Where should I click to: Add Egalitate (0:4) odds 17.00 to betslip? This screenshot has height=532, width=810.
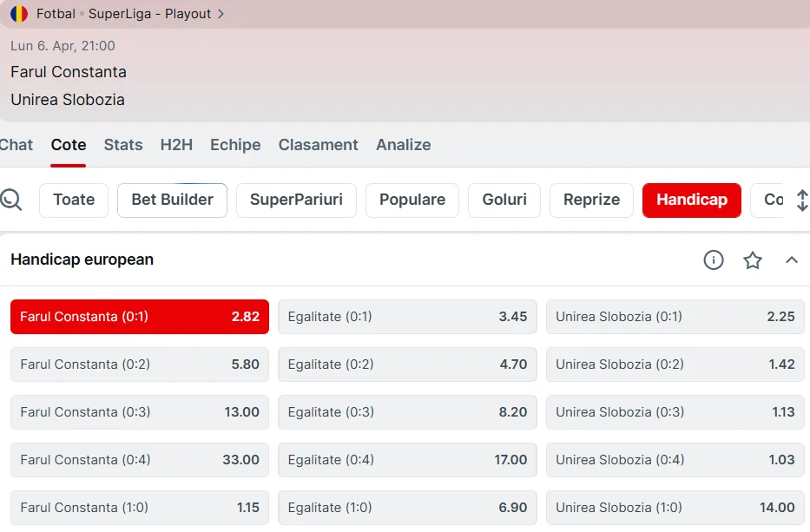[407, 460]
